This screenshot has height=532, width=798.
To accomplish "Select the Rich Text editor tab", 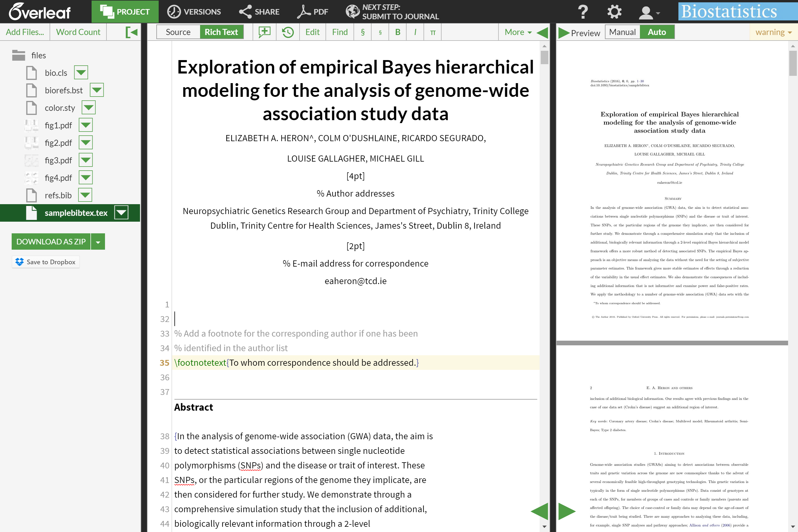I will point(221,32).
